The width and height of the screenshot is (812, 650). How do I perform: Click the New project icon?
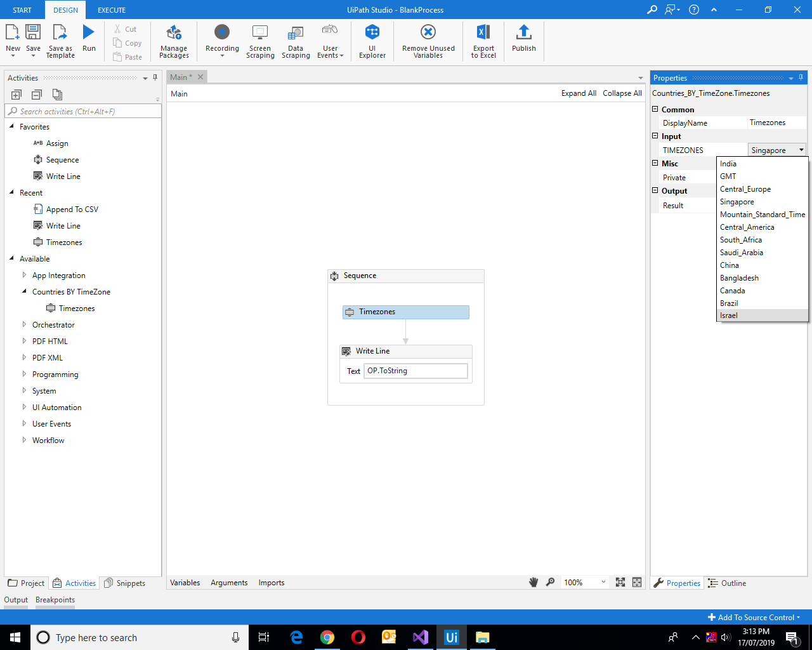[13, 32]
